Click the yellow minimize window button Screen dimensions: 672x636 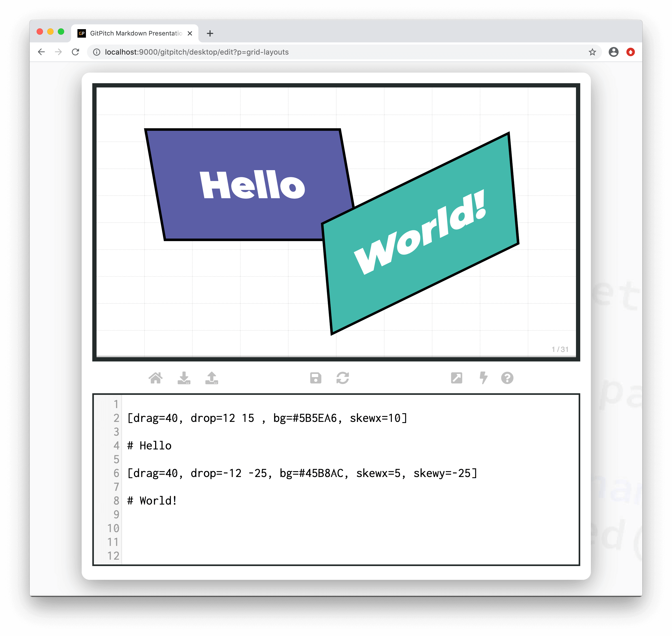point(50,32)
